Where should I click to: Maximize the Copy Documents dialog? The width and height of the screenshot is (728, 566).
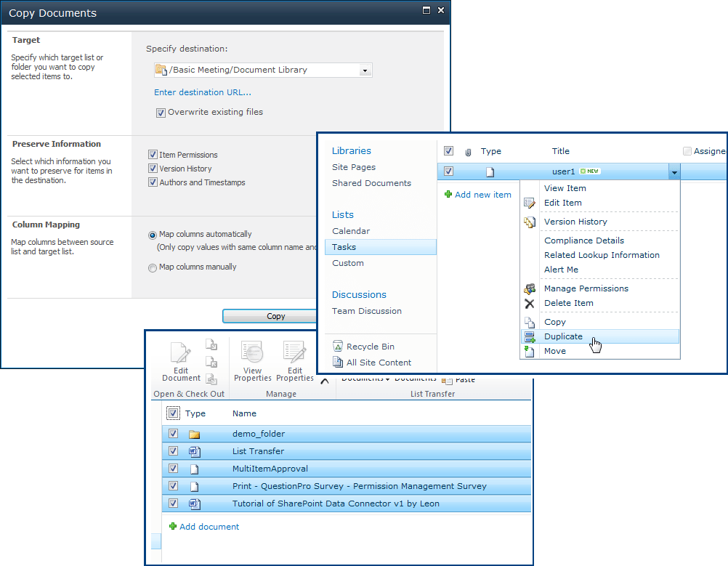426,10
